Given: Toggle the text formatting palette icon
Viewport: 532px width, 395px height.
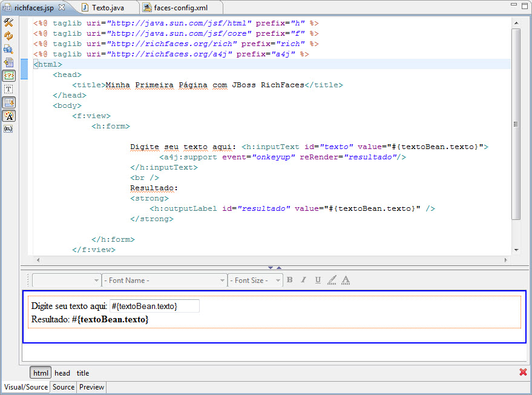Looking at the screenshot, I should (8, 116).
